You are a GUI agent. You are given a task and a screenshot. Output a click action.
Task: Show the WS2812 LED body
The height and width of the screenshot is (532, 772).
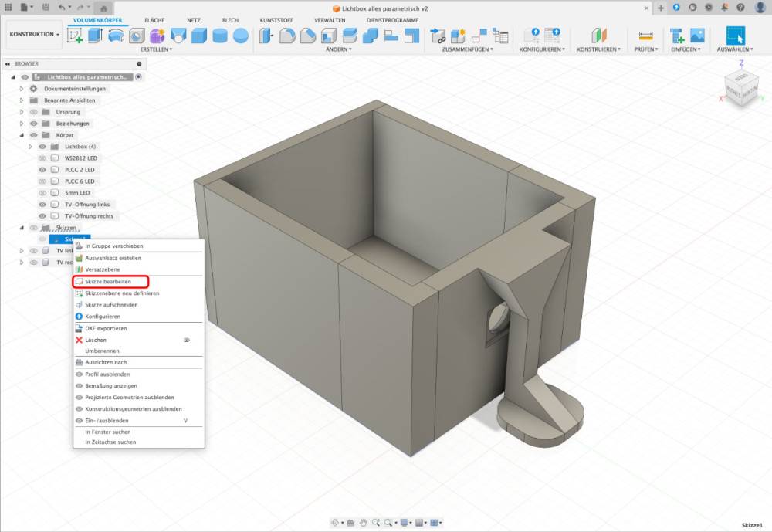pyautogui.click(x=42, y=158)
